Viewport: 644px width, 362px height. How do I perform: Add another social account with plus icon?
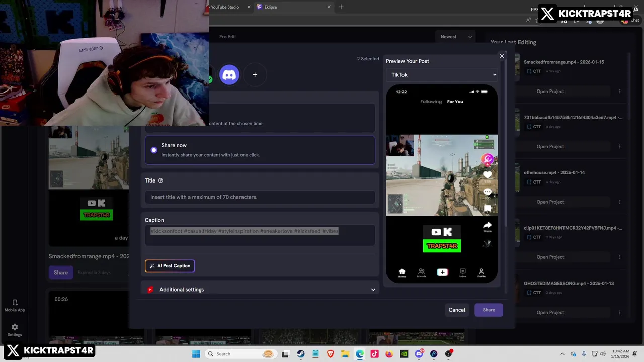(255, 75)
